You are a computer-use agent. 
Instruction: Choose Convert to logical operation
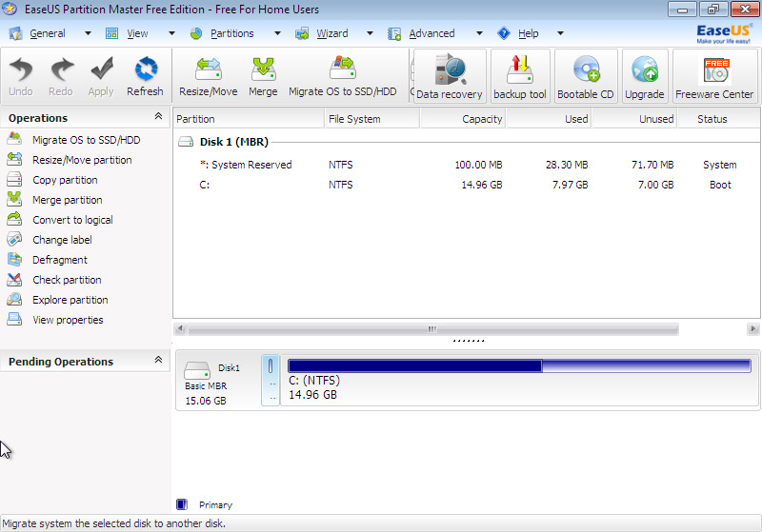pos(72,220)
